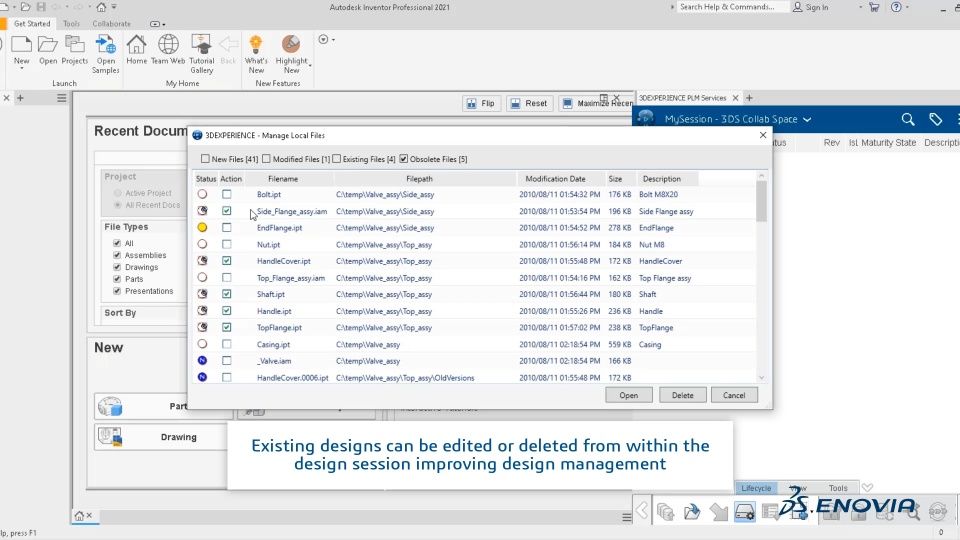This screenshot has width=960, height=540.
Task: Click the Drawing template icon under New
Action: click(x=110, y=437)
